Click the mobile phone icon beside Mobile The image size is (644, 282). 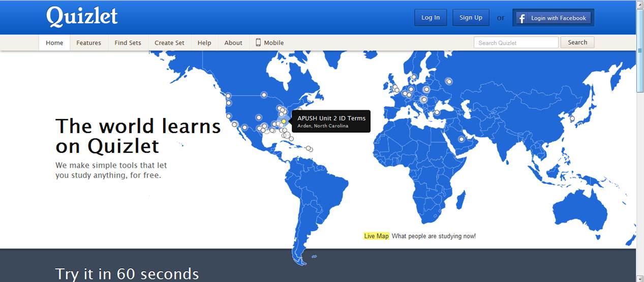click(258, 43)
